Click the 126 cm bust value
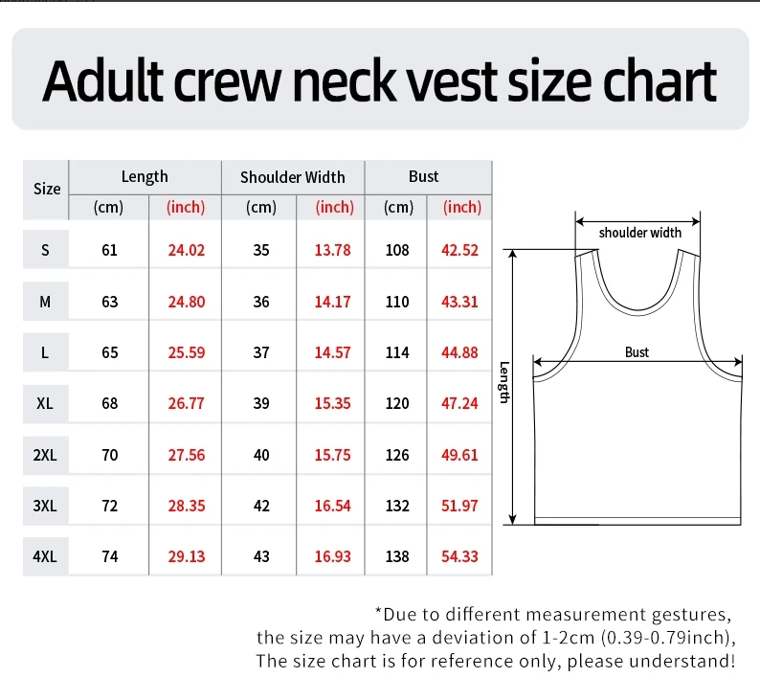Viewport: 760px width, 700px height. tap(396, 455)
